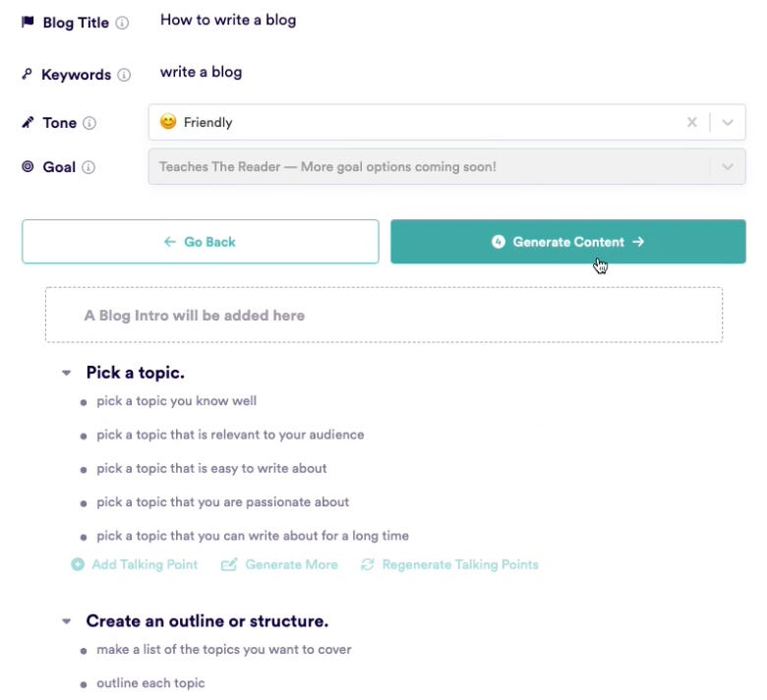Click the Keywords info icon
The height and width of the screenshot is (700, 767).
(x=124, y=75)
